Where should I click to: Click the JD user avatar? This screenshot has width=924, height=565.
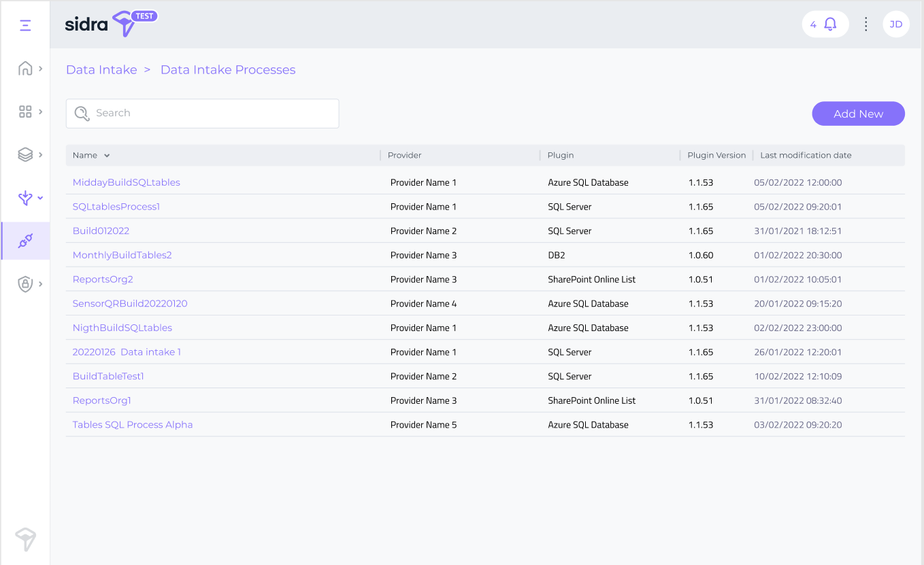[895, 24]
